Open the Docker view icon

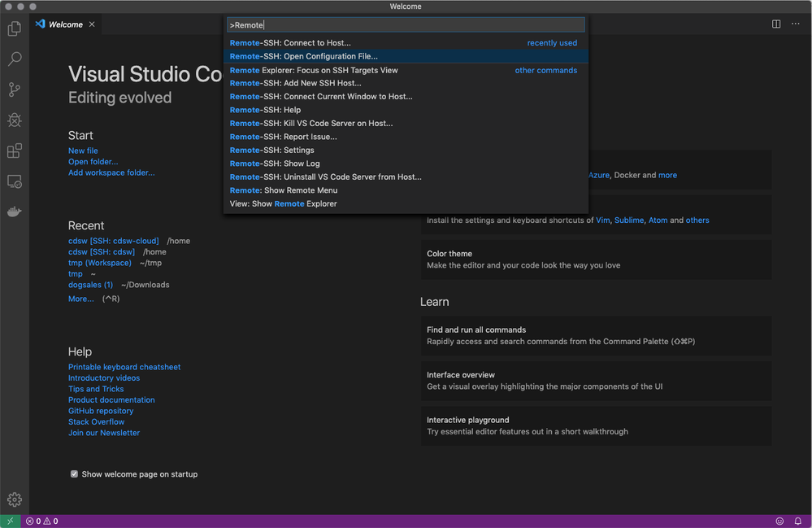click(x=15, y=212)
